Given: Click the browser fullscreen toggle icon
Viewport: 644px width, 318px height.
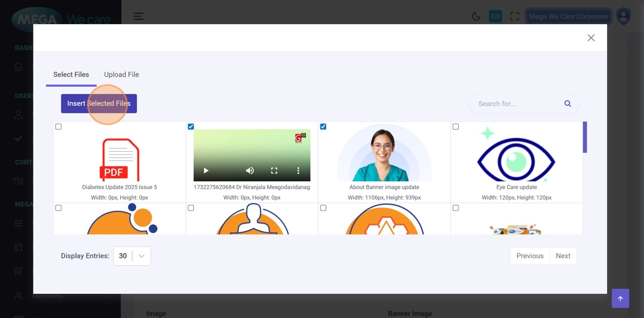Looking at the screenshot, I should coord(515,16).
